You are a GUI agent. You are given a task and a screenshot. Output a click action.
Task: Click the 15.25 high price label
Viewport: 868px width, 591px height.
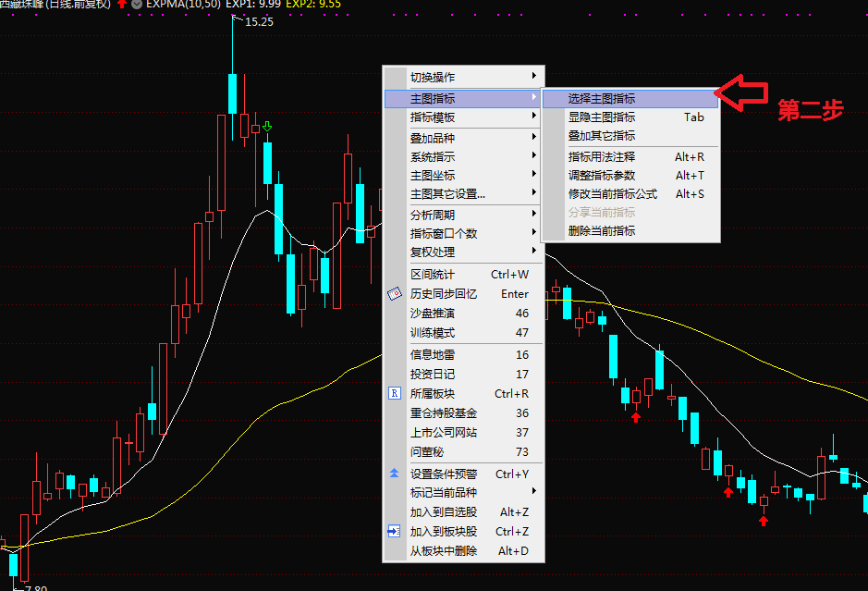pyautogui.click(x=259, y=22)
